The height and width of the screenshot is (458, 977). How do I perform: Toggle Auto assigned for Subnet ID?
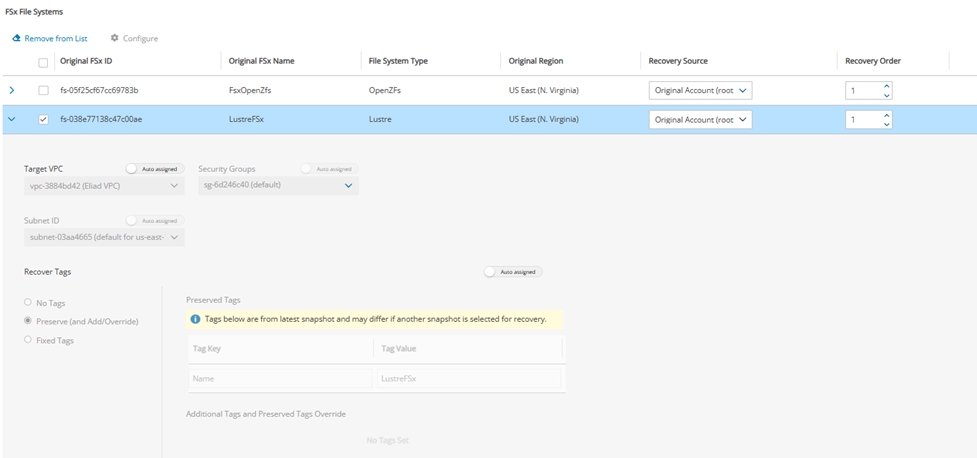tap(133, 220)
